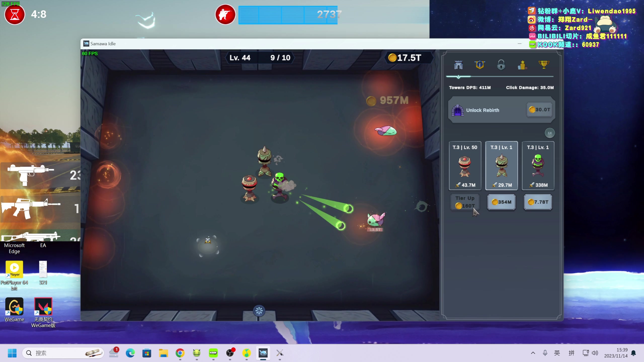The width and height of the screenshot is (644, 362).
Task: Switch input language with 英 indicator
Action: click(x=557, y=353)
